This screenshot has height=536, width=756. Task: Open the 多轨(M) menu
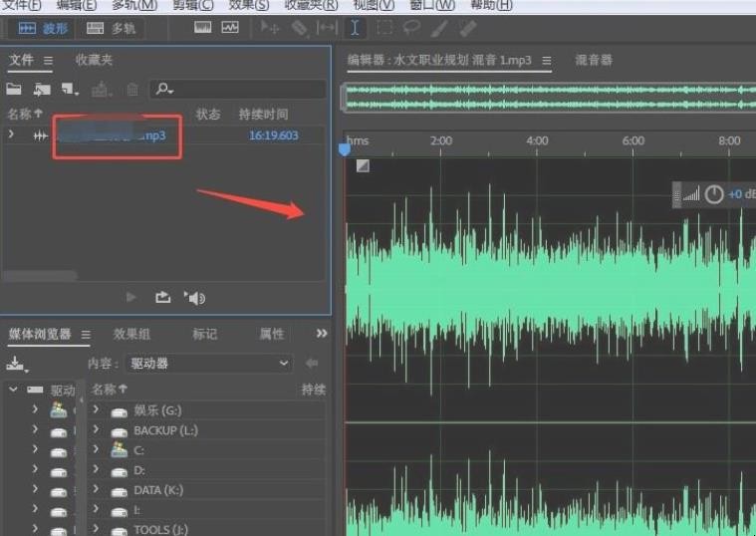(134, 5)
